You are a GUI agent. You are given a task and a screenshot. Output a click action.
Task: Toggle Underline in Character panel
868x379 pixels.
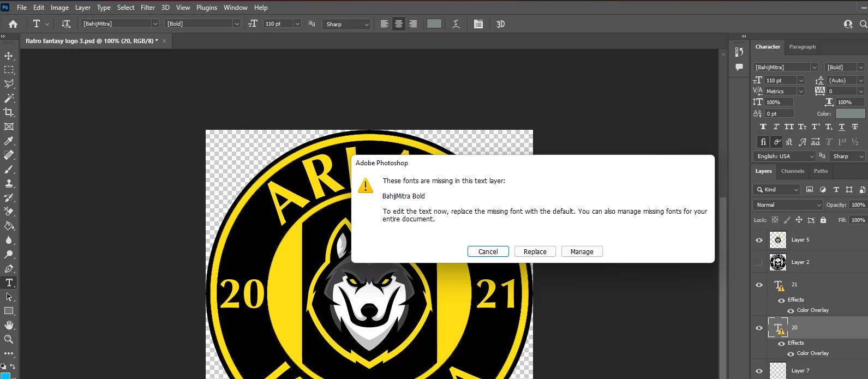[842, 127]
